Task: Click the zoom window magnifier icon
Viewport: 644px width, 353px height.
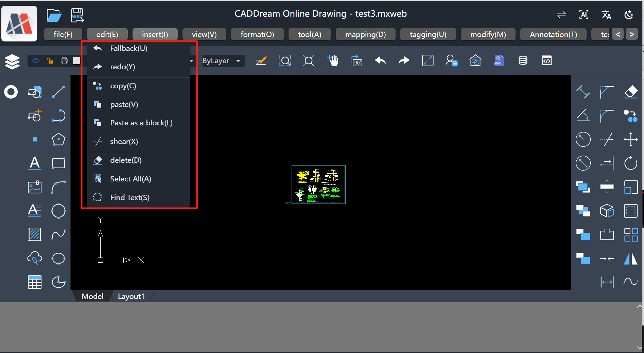Action: click(285, 61)
